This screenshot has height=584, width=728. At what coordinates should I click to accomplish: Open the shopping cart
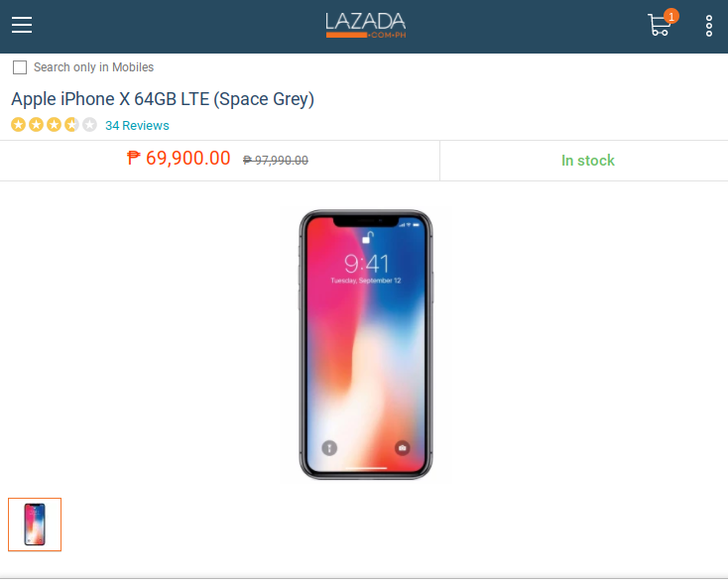point(659,26)
